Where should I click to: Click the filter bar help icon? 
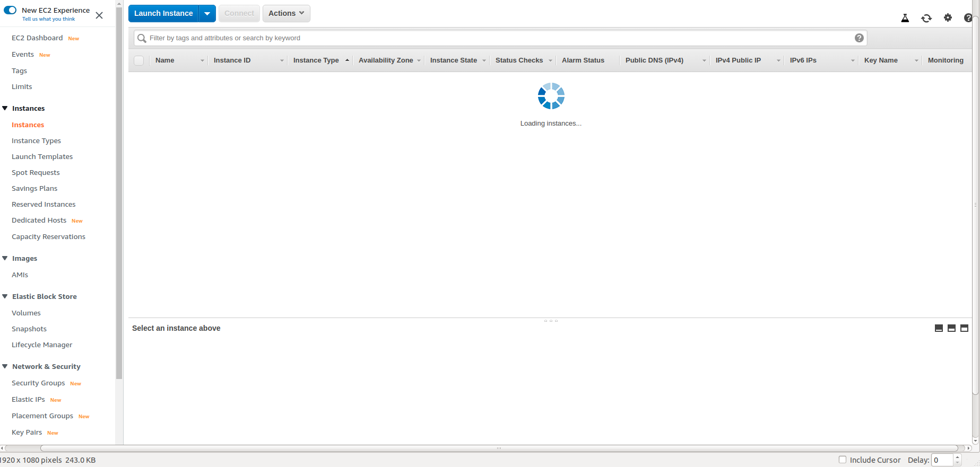[859, 38]
